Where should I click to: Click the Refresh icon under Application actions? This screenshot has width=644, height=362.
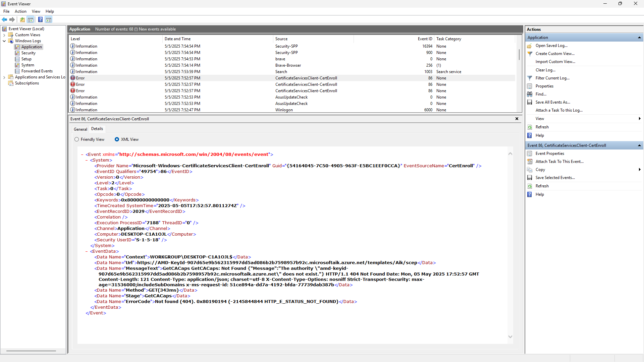pos(530,127)
